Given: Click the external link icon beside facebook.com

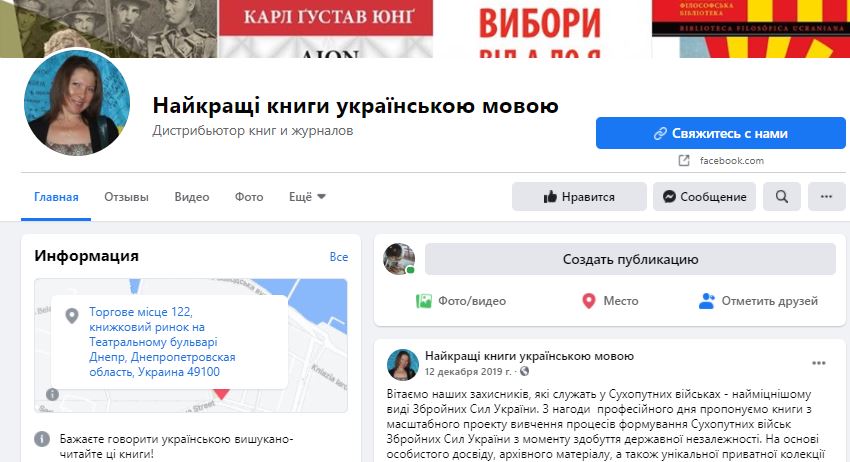Looking at the screenshot, I should click(x=684, y=161).
